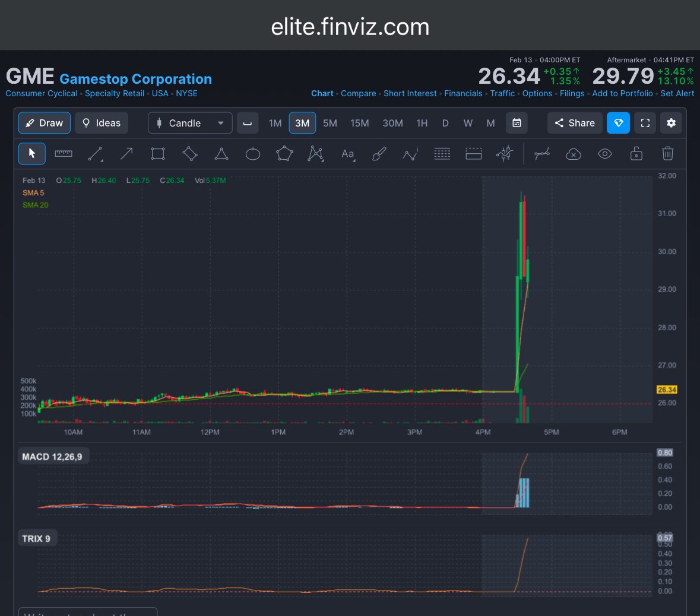The height and width of the screenshot is (616, 700).
Task: Switch to 1H timeframe
Action: click(422, 123)
